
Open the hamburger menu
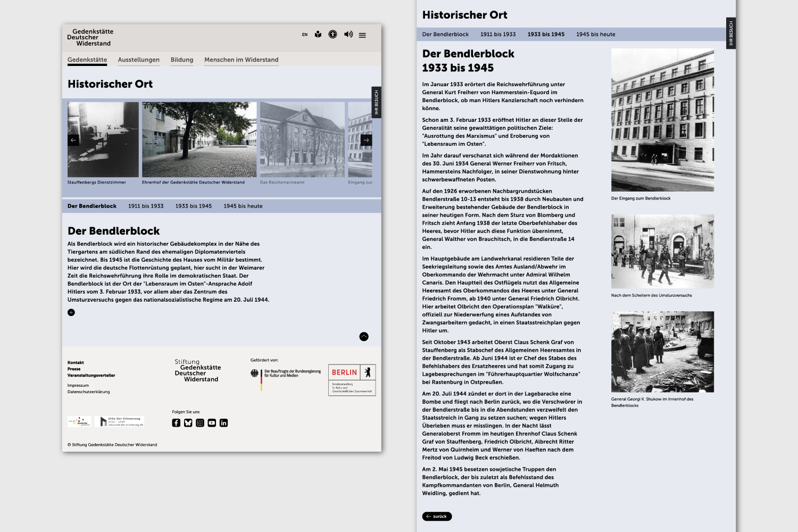point(362,35)
